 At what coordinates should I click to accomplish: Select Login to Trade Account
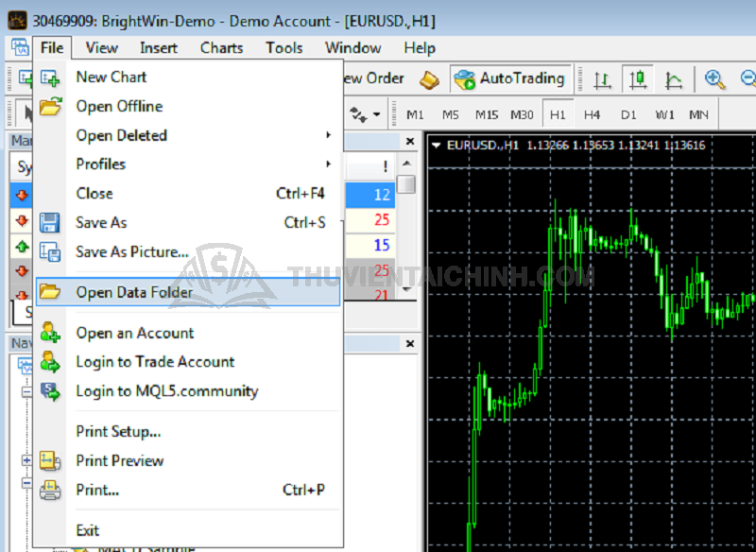tap(188, 362)
